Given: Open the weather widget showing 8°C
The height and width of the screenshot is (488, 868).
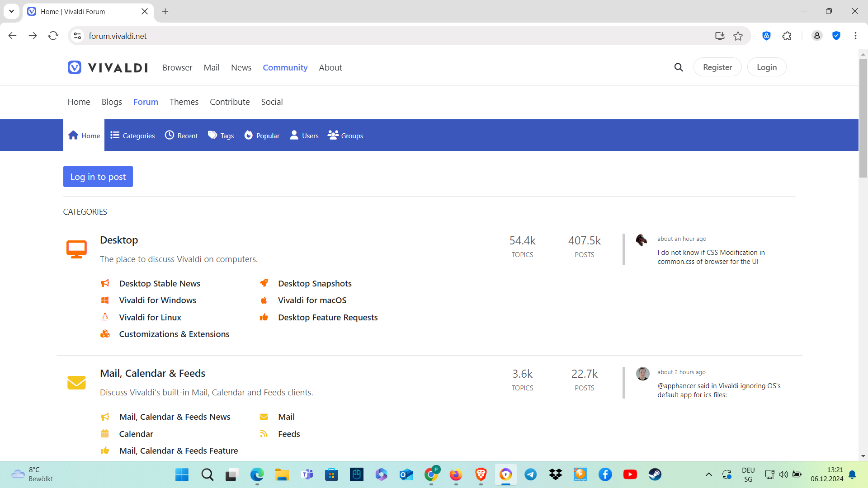Looking at the screenshot, I should click(x=33, y=474).
